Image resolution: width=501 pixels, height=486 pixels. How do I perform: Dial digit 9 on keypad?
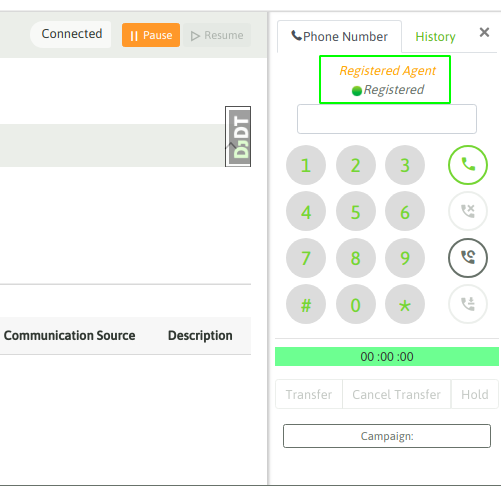click(x=405, y=258)
